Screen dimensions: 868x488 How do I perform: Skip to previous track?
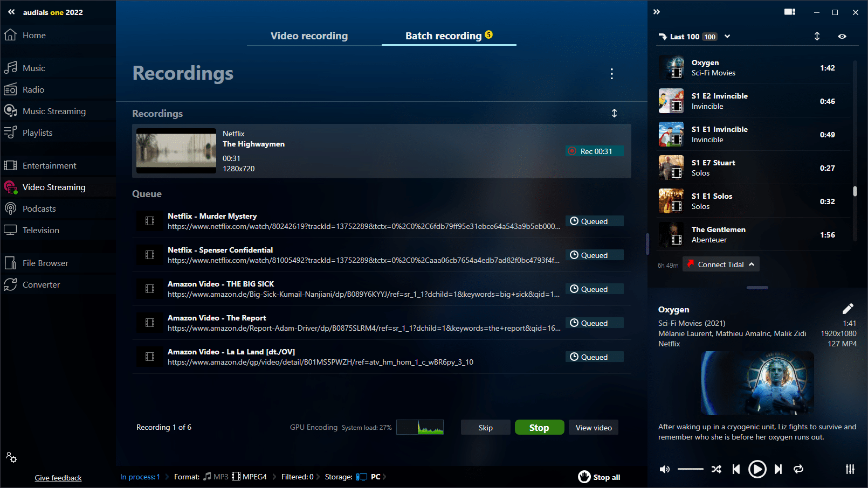[736, 469]
